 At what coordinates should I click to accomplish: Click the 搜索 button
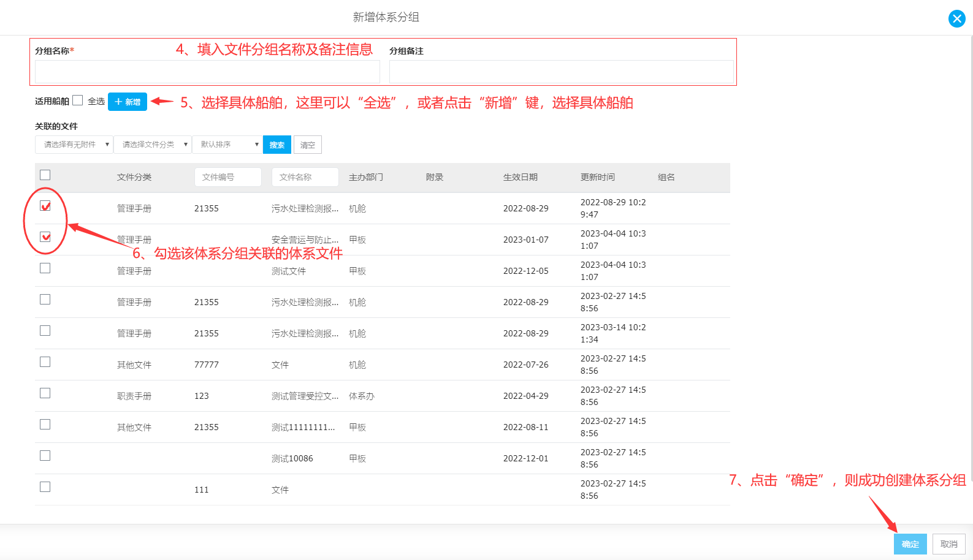277,145
